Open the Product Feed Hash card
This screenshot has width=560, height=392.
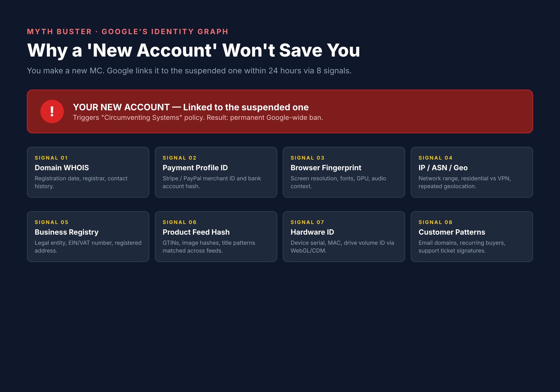216,237
